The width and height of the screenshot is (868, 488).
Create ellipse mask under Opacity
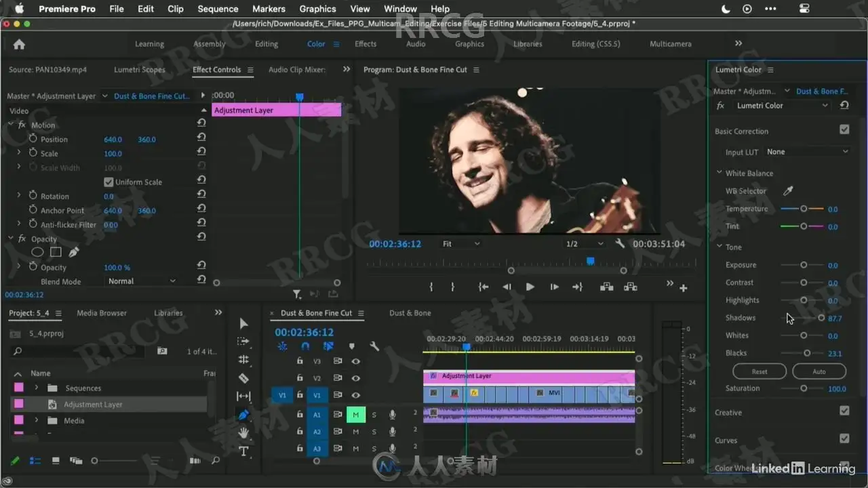click(37, 252)
